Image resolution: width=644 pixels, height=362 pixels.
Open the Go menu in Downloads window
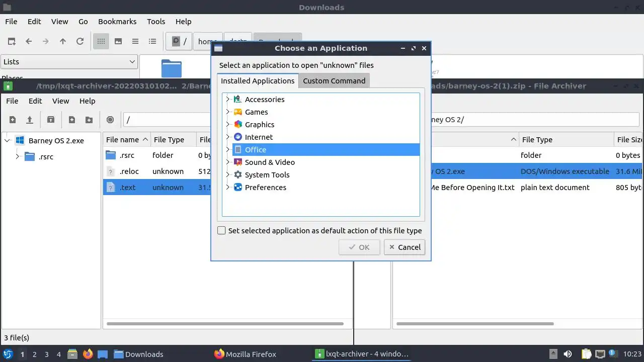click(x=83, y=22)
